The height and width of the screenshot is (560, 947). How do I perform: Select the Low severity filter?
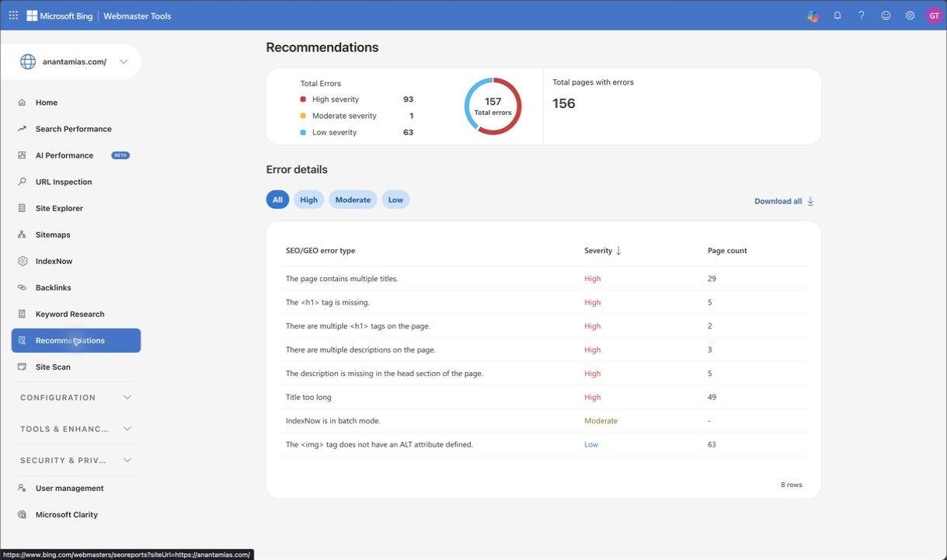coord(395,200)
